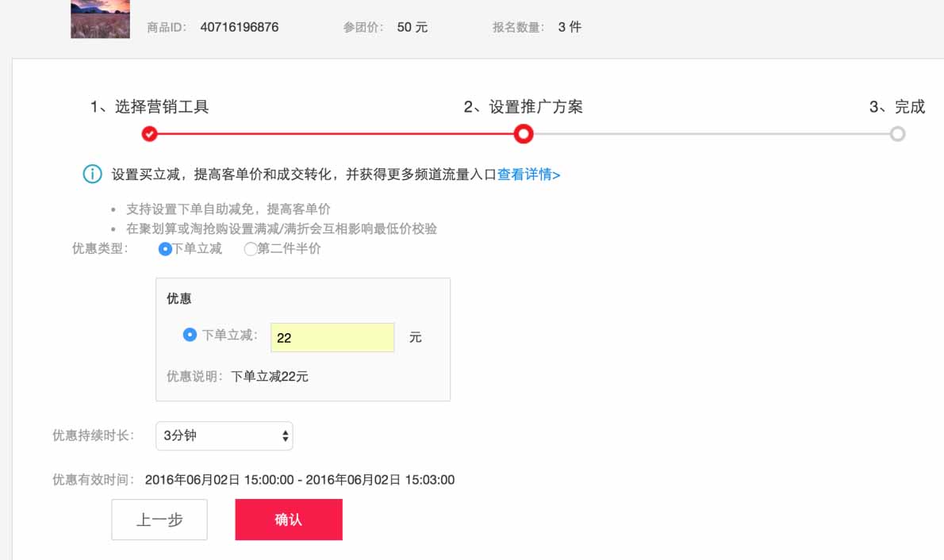This screenshot has width=944, height=560.
Task: Select the 下单立减 discount type radio
Action: click(x=165, y=249)
